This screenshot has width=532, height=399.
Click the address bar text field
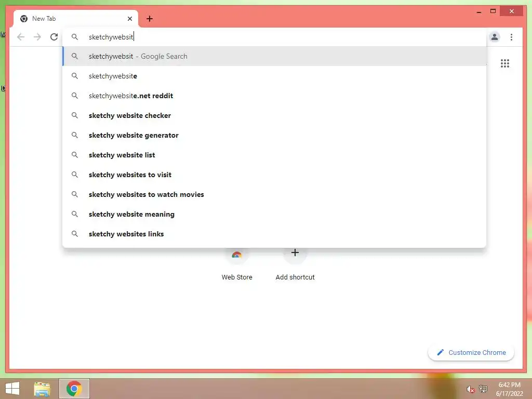pos(274,37)
